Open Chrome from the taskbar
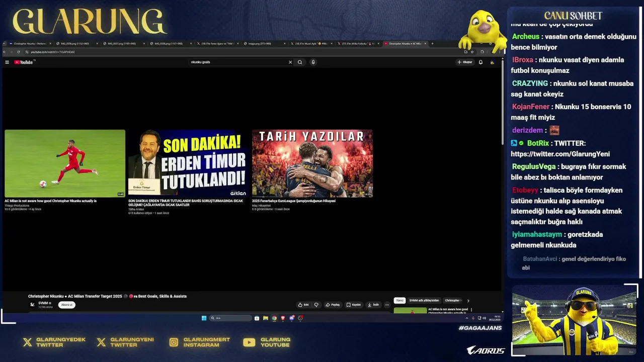This screenshot has width=644, height=362. pyautogui.click(x=274, y=318)
